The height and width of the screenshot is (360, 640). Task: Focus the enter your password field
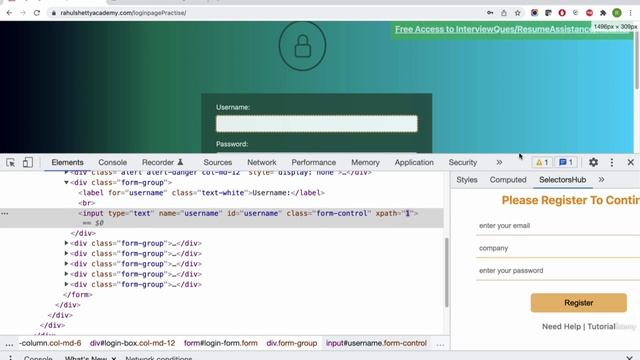(558, 271)
